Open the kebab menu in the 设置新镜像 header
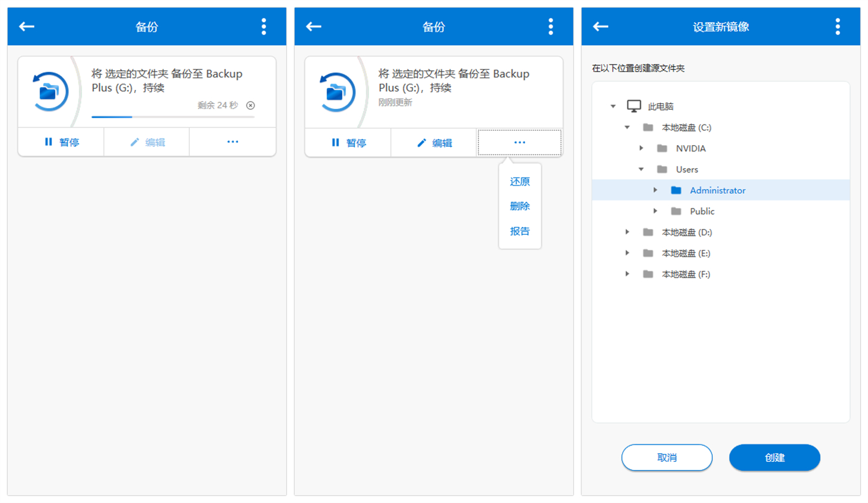This screenshot has height=503, width=868. click(837, 26)
